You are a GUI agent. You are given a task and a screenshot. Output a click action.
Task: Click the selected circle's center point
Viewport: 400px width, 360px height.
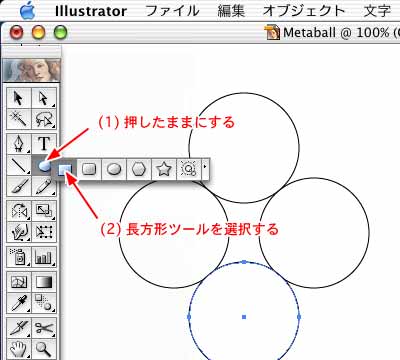click(x=244, y=317)
